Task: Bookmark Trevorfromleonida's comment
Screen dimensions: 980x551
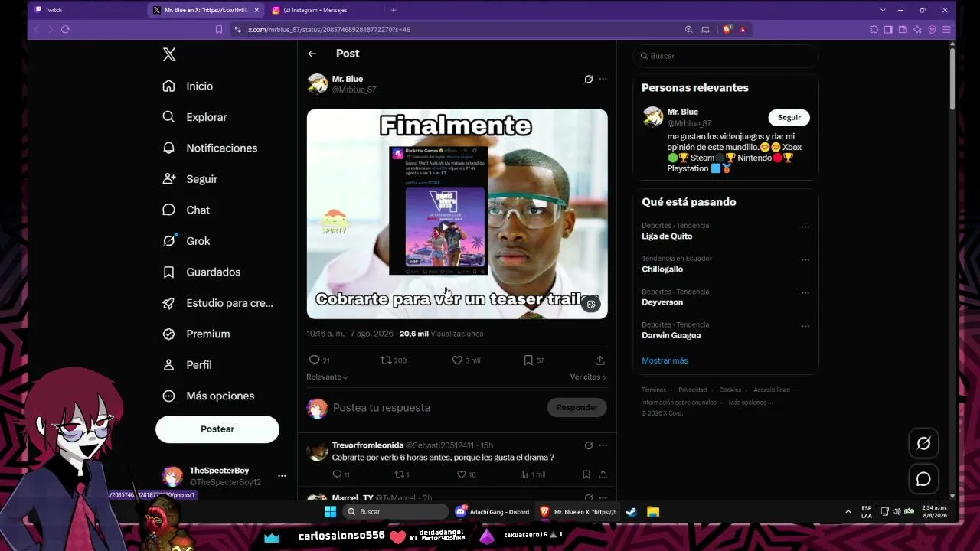Action: click(x=586, y=474)
